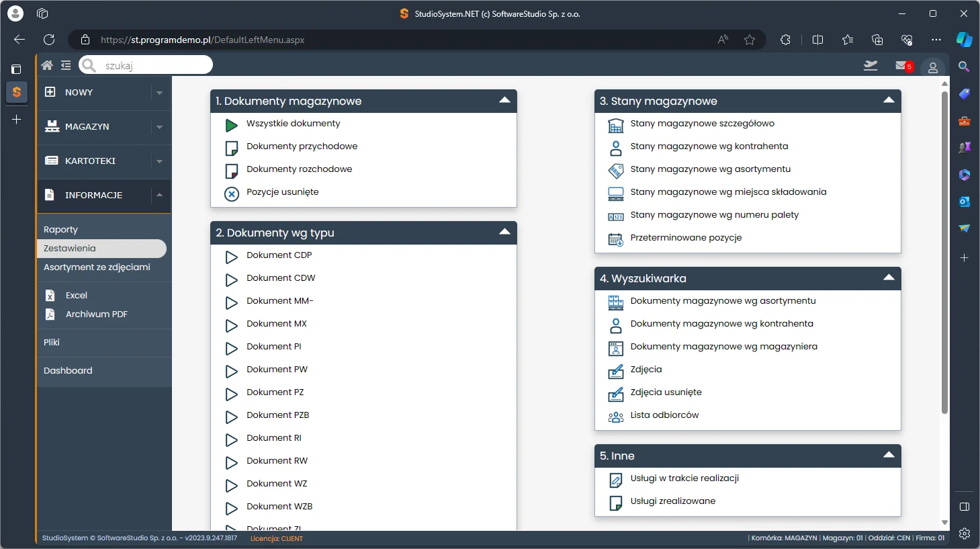Expand the KARTOTEKI menu dropdown arrow

pyautogui.click(x=159, y=161)
